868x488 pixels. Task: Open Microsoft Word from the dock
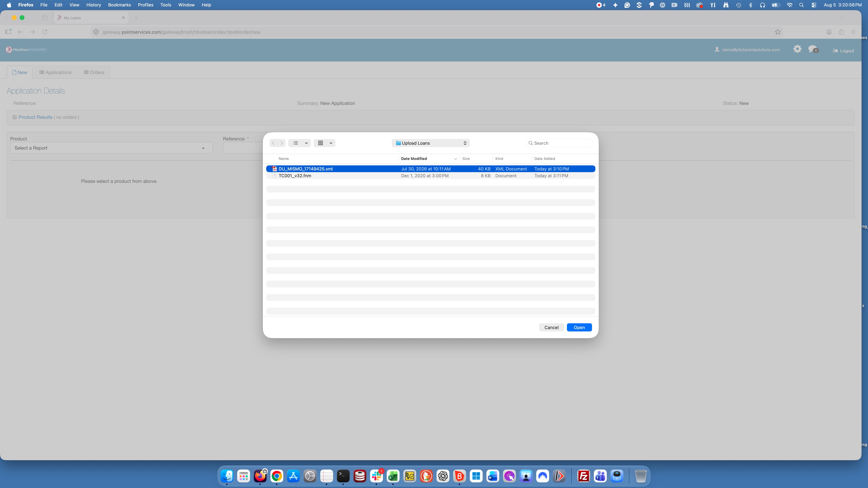[x=493, y=476]
